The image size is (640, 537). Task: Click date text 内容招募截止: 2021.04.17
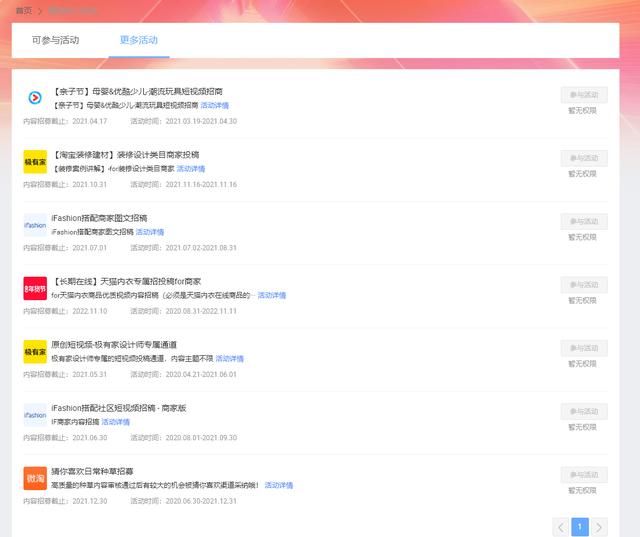(65, 121)
